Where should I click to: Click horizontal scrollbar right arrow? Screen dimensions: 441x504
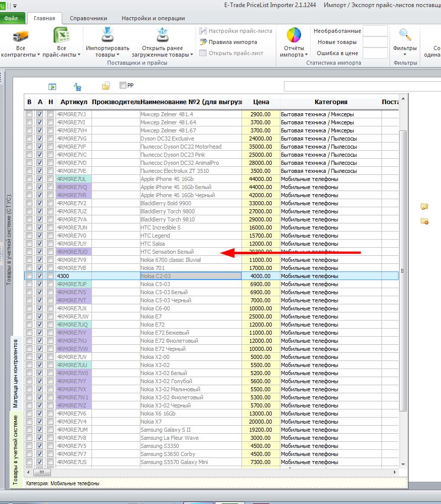[x=395, y=472]
